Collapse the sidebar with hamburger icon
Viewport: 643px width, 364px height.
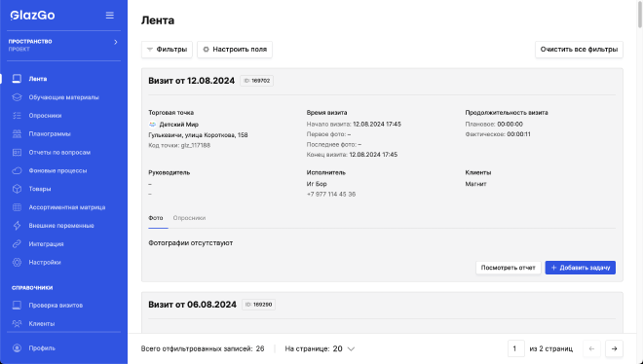109,16
